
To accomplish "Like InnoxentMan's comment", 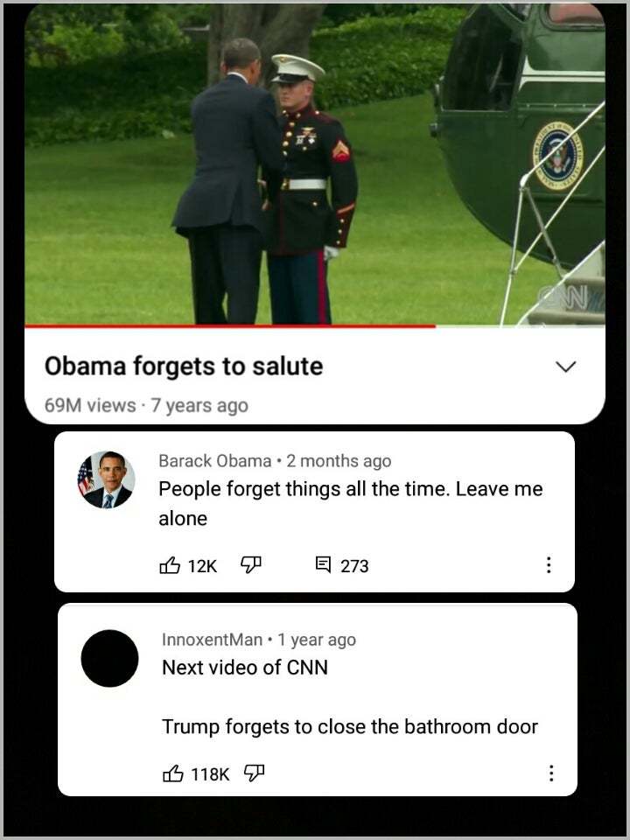I will [x=173, y=773].
